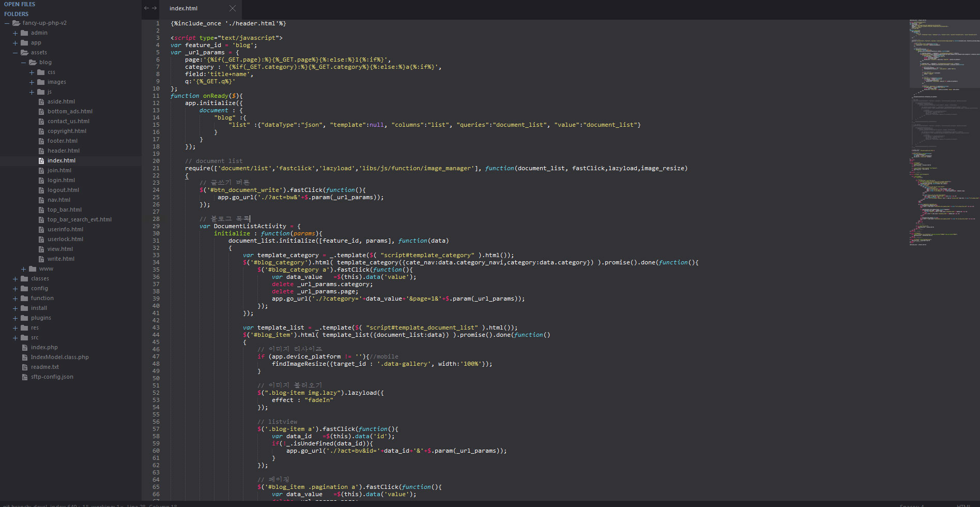The height and width of the screenshot is (507, 980).
Task: Open userlock.html file
Action: pyautogui.click(x=65, y=239)
